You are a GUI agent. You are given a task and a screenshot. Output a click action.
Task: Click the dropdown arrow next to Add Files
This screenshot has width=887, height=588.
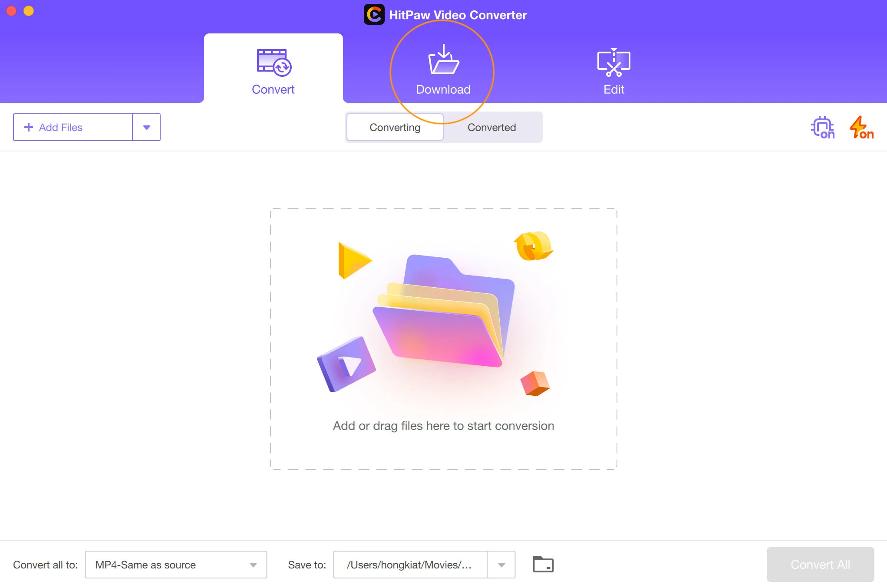147,127
